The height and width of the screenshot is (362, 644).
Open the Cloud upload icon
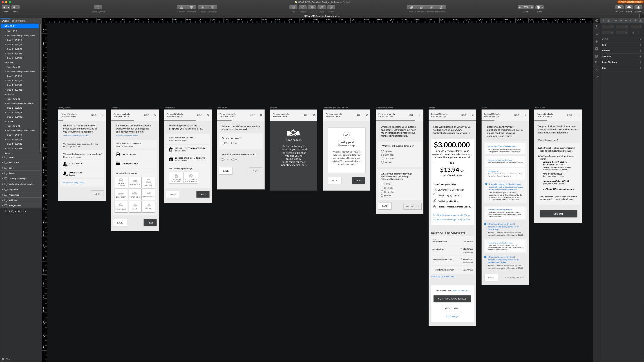click(629, 7)
